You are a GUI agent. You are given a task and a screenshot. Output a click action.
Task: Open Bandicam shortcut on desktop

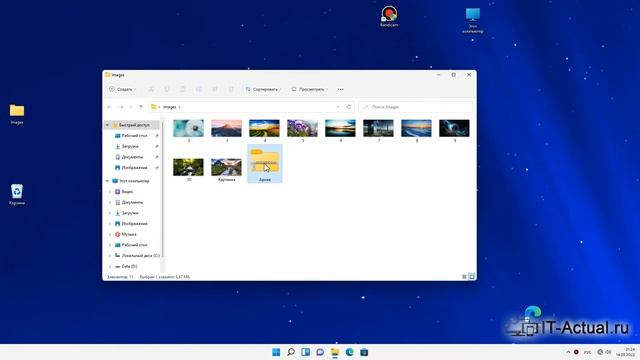pyautogui.click(x=389, y=17)
